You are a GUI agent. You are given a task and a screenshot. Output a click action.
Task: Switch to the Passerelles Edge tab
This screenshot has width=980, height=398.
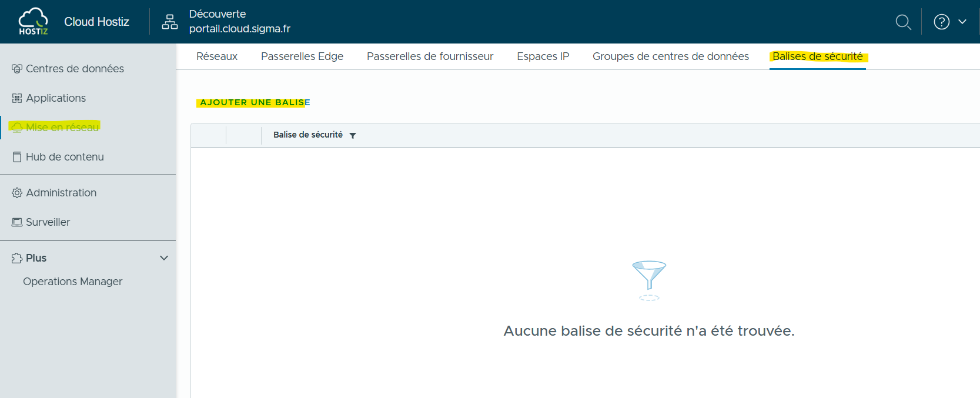(302, 56)
